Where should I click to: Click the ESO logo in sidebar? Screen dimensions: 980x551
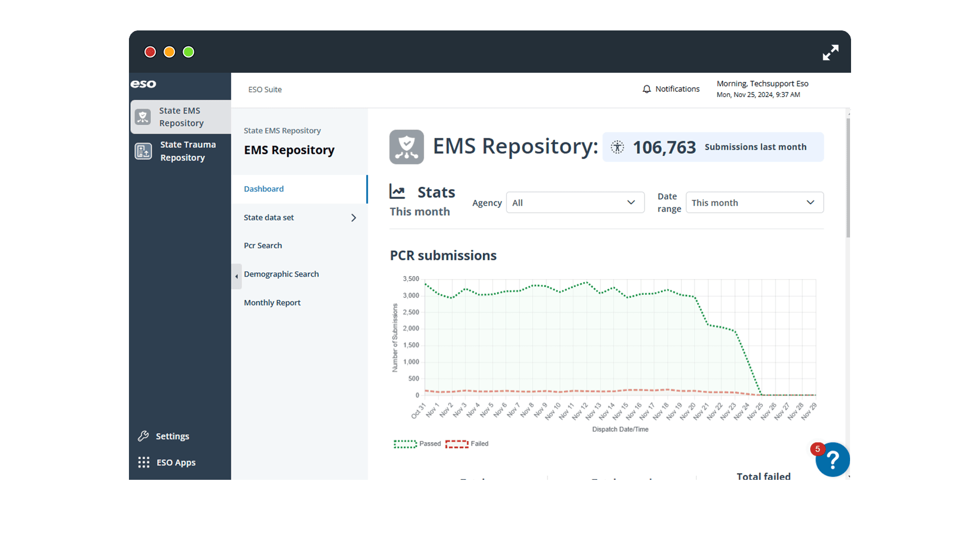click(x=143, y=84)
